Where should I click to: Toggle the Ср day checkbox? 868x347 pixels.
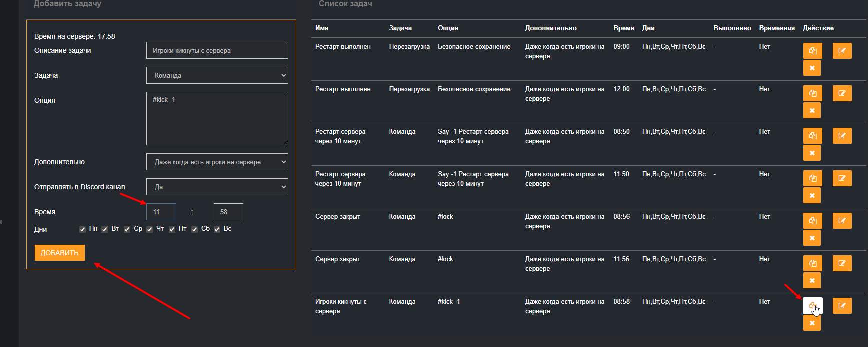(127, 229)
